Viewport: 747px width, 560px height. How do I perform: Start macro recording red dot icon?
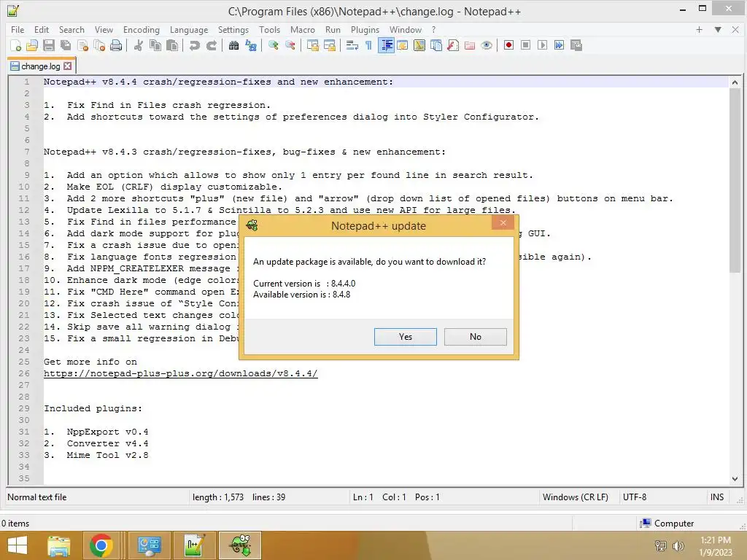(x=508, y=45)
